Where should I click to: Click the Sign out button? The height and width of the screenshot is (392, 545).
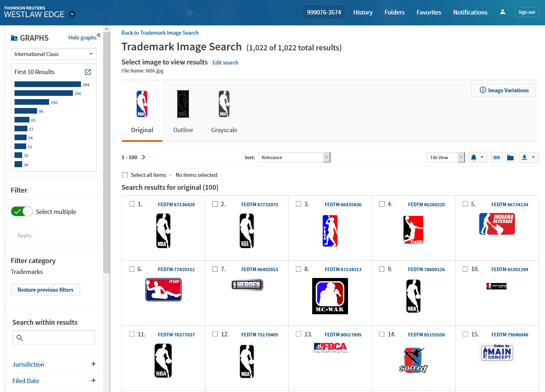(527, 12)
